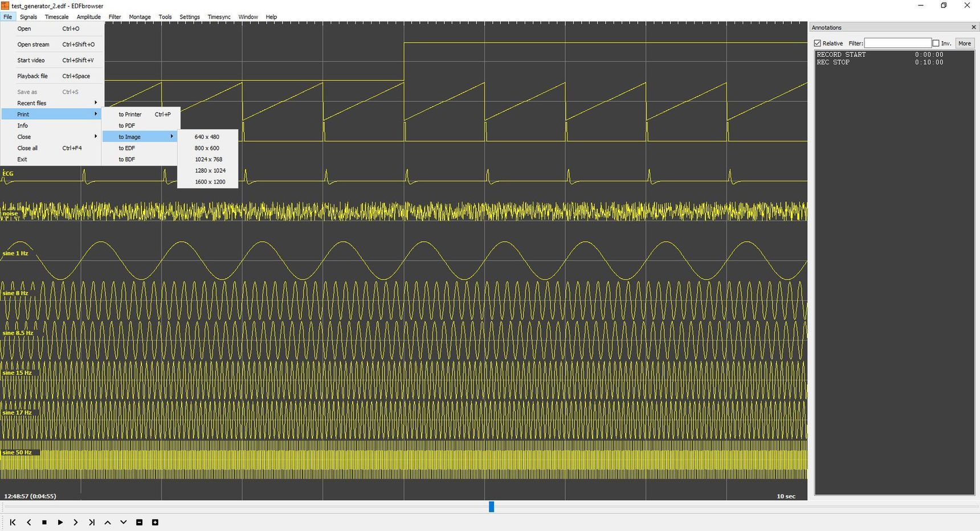This screenshot has width=980, height=531.
Task: Open the Amplitude menu
Action: [x=88, y=17]
